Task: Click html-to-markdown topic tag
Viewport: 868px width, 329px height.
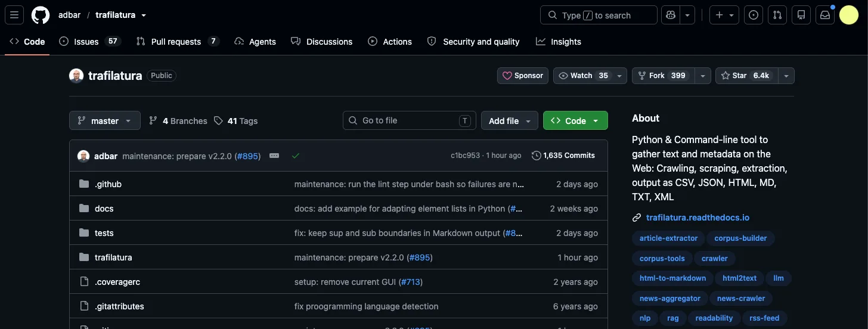Action: tap(672, 278)
